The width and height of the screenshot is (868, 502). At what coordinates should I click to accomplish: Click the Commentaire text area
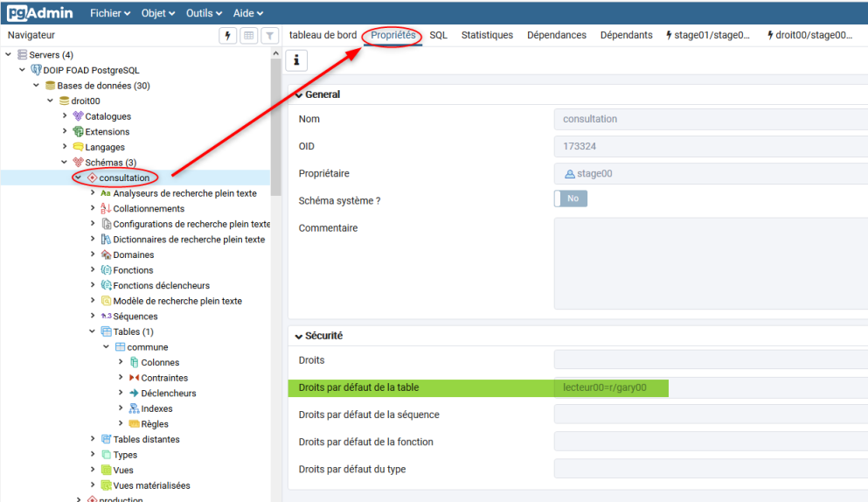coord(710,263)
